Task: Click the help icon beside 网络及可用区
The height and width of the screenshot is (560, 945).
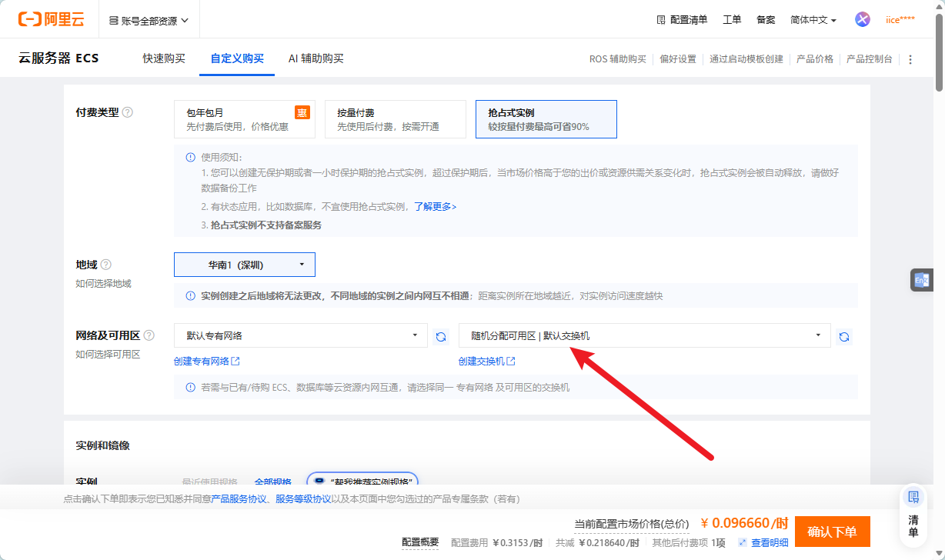Action: [x=149, y=335]
